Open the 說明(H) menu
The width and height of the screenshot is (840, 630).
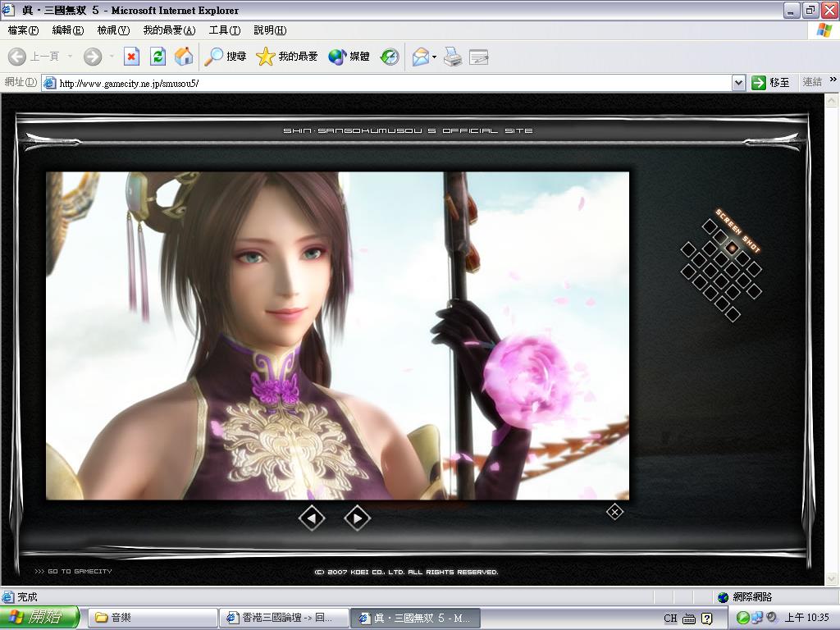(x=270, y=30)
